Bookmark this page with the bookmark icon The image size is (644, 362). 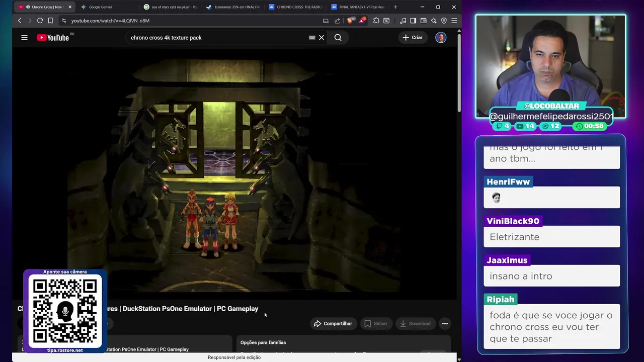click(50, 21)
